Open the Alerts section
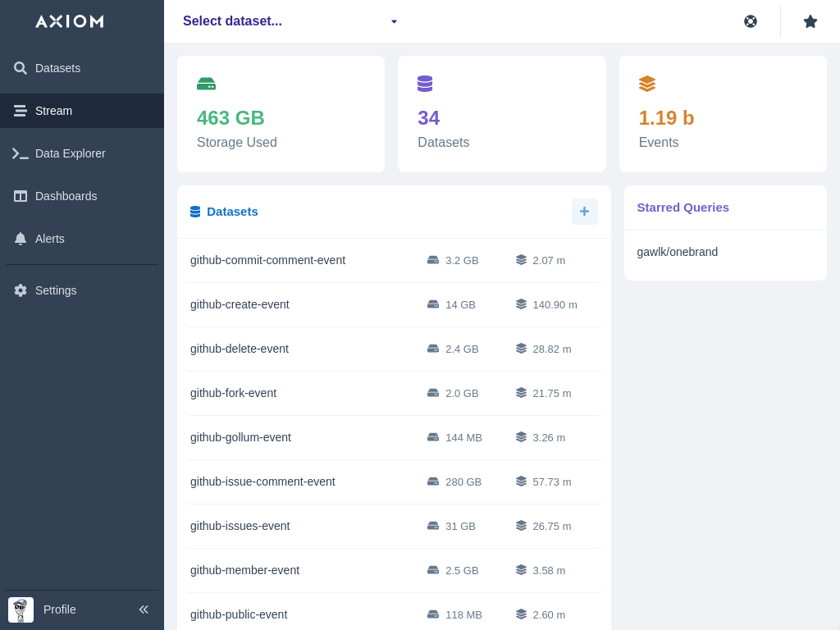The image size is (840, 630). point(49,239)
